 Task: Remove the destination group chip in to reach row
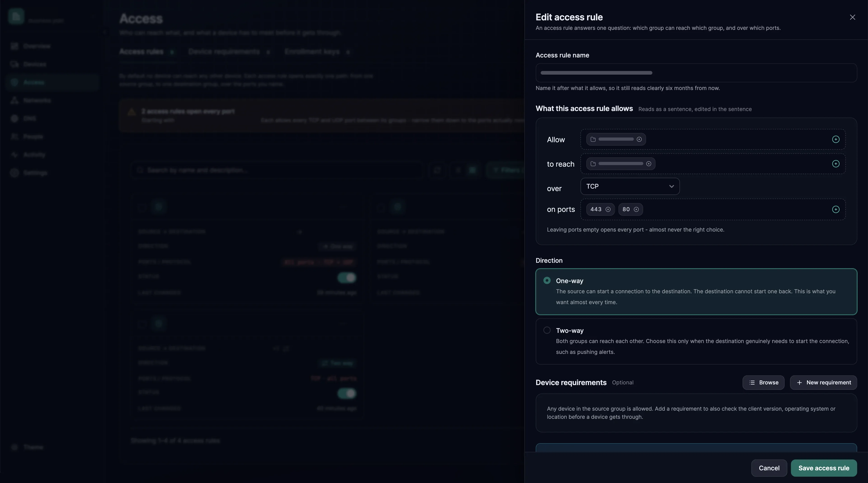(648, 164)
